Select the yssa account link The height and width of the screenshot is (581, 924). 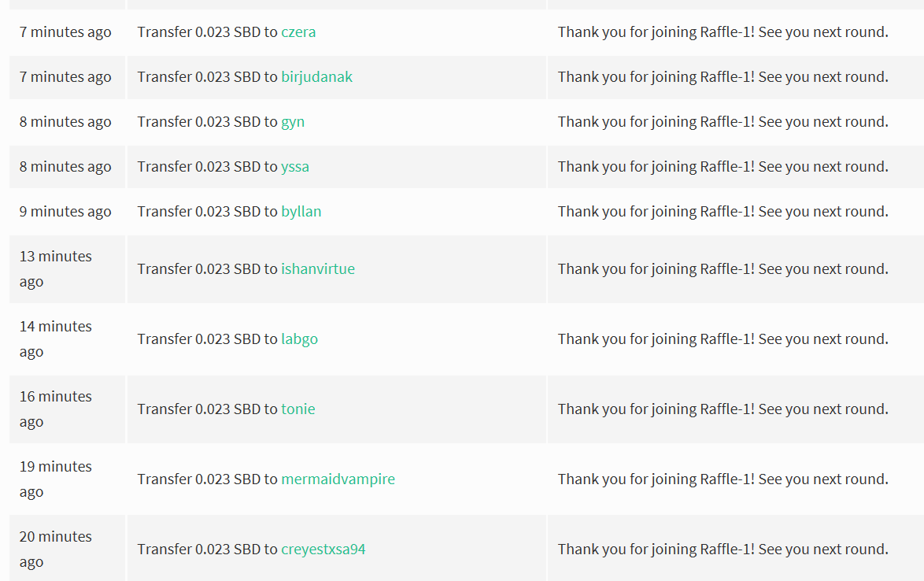[295, 167]
